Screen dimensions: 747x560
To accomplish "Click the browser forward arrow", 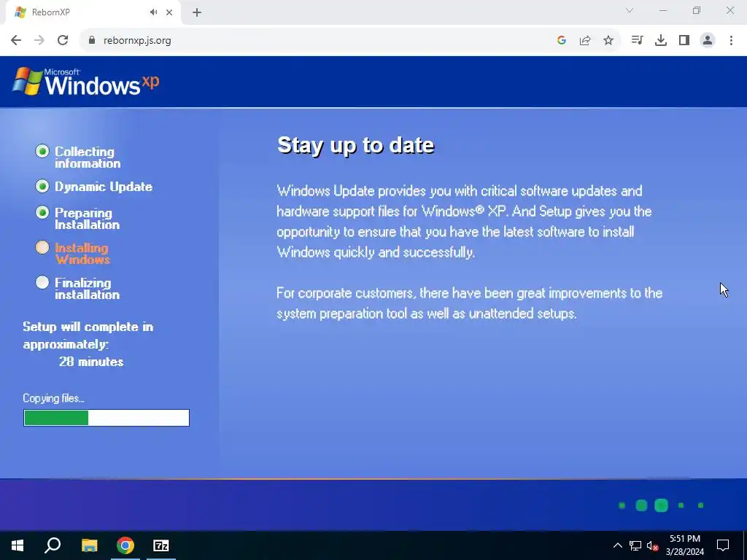I will (x=39, y=40).
